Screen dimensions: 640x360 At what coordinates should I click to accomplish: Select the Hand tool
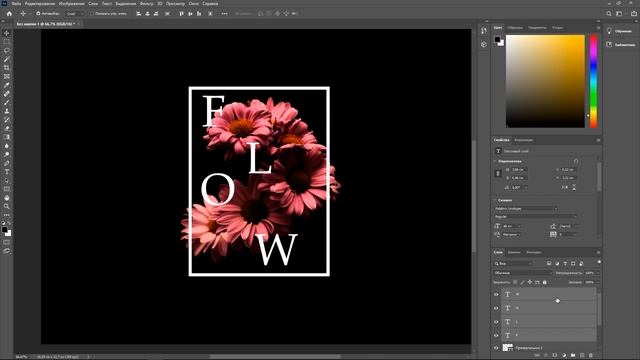tap(7, 198)
